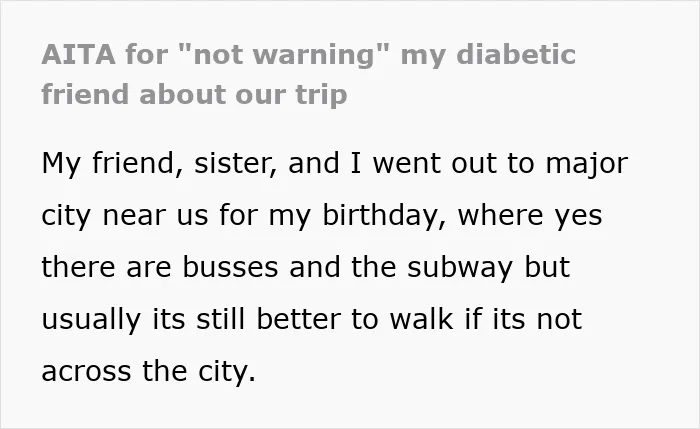
Task: Click "about our" in the title's second line
Action: tap(212, 95)
